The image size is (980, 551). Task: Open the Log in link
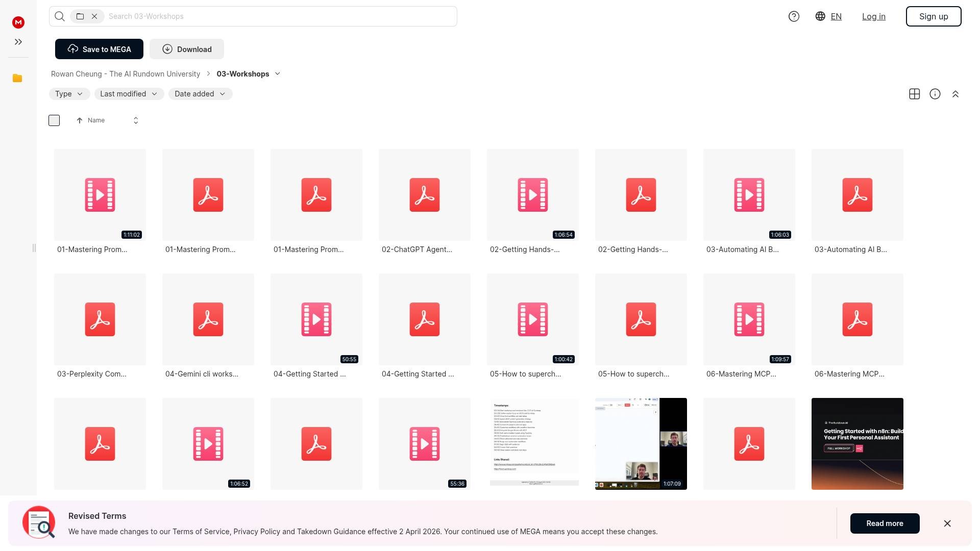873,16
